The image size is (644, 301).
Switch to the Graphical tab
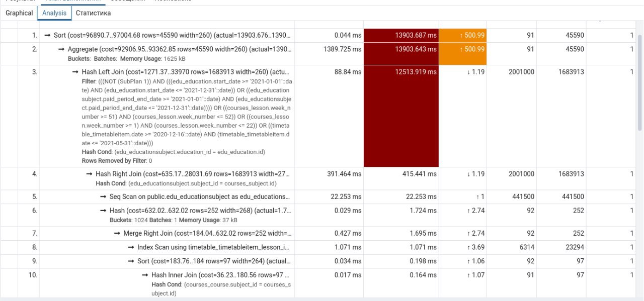(x=19, y=13)
